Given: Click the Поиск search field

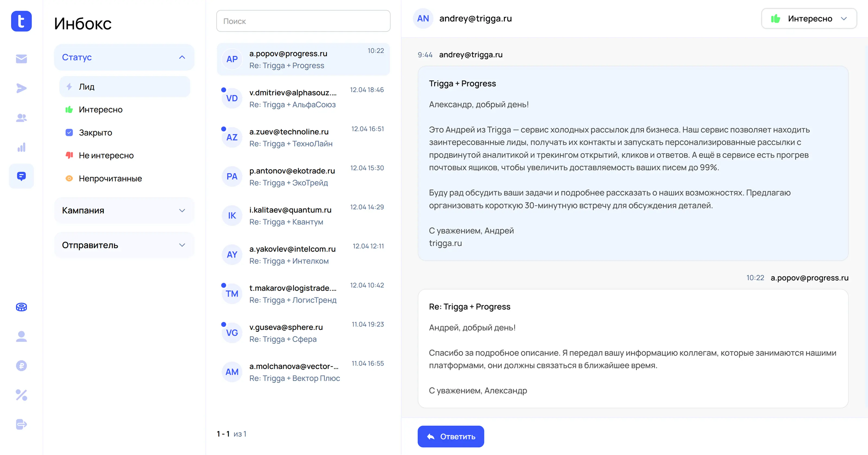Looking at the screenshot, I should pos(303,21).
